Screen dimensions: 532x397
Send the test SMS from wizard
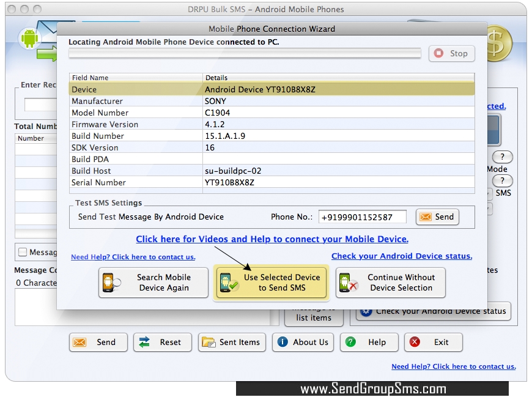(437, 217)
